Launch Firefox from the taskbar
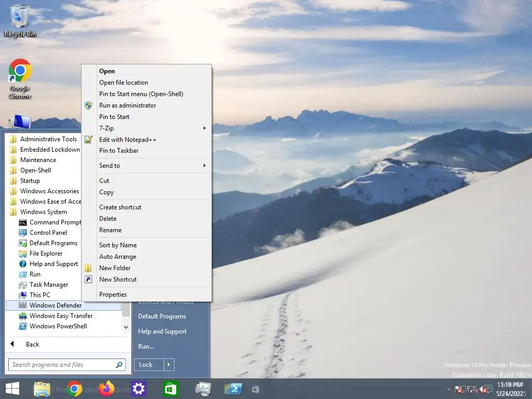This screenshot has width=532, height=399. tap(107, 389)
